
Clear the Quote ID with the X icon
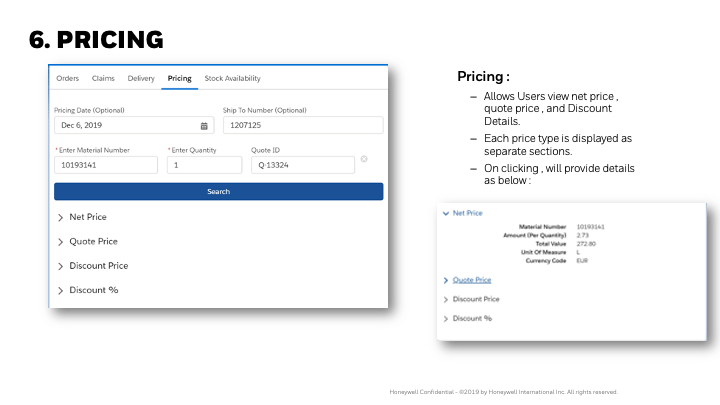point(364,159)
